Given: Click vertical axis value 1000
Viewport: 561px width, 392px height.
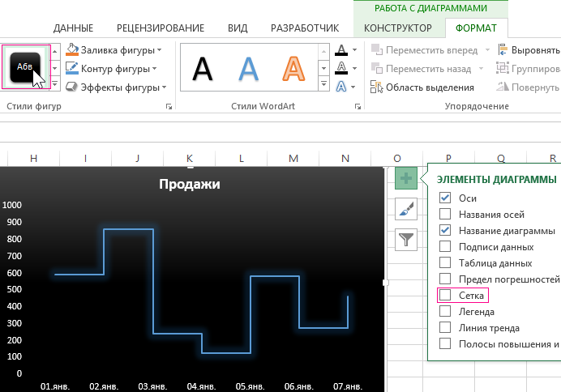Looking at the screenshot, I should [x=12, y=205].
